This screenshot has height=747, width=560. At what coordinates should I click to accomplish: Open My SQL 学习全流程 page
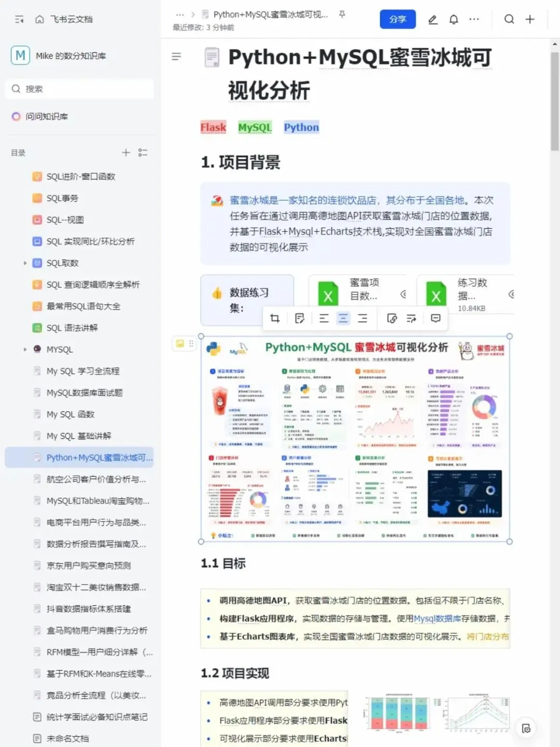pos(83,371)
